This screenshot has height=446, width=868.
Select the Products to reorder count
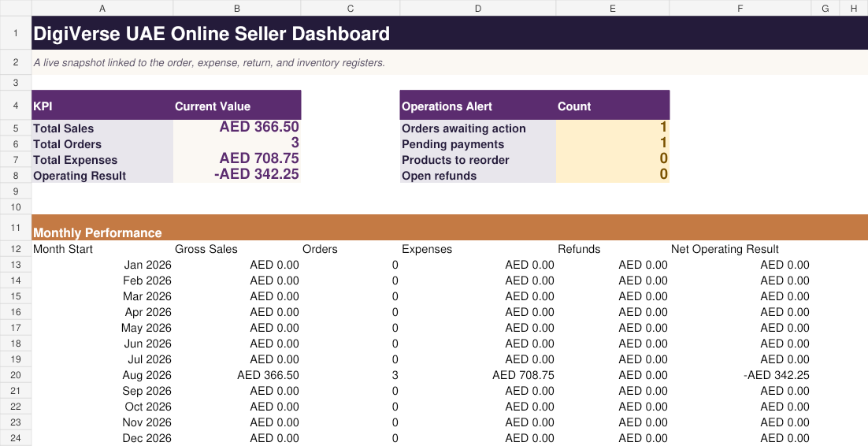pos(613,159)
